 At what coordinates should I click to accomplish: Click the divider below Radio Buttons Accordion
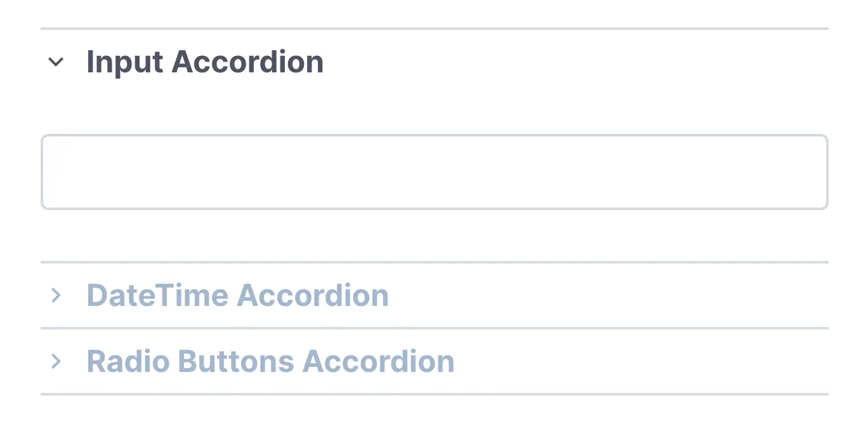click(434, 394)
